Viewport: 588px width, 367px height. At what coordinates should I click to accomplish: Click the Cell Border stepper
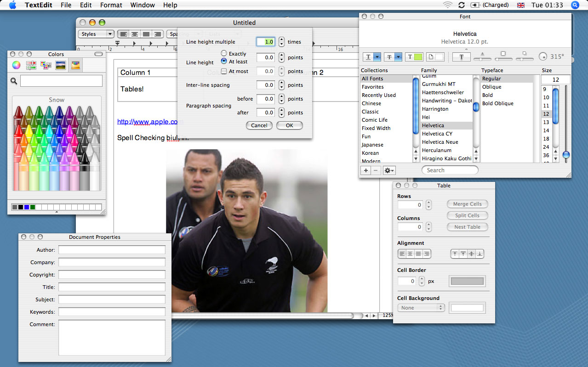coord(422,281)
